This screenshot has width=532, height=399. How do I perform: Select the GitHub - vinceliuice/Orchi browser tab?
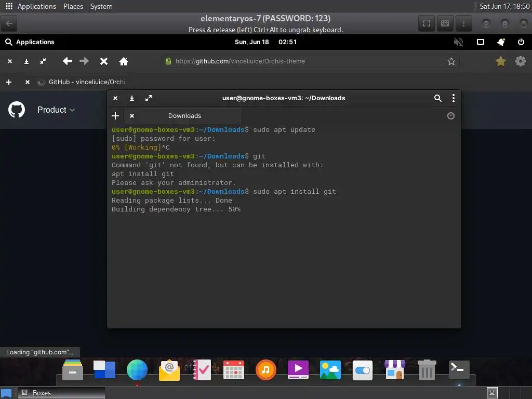pos(82,82)
